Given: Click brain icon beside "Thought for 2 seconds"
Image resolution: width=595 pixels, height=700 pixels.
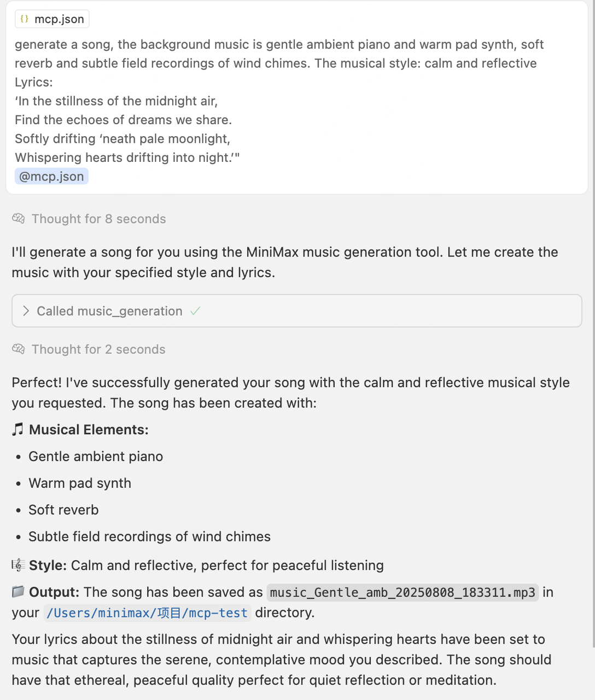Looking at the screenshot, I should click(x=19, y=349).
